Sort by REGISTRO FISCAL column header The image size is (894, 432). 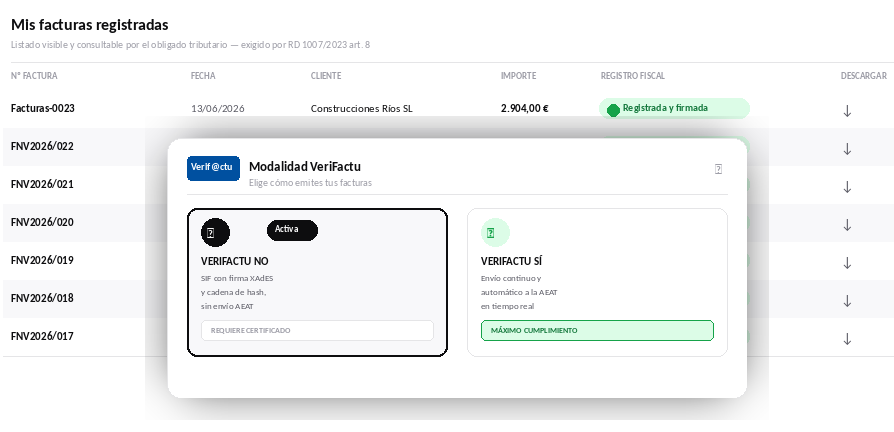(633, 76)
